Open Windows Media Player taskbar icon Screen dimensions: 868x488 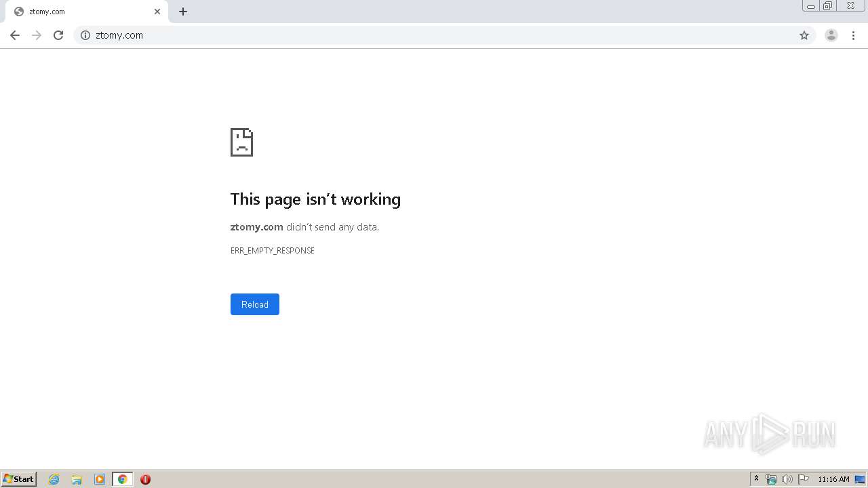click(x=100, y=479)
